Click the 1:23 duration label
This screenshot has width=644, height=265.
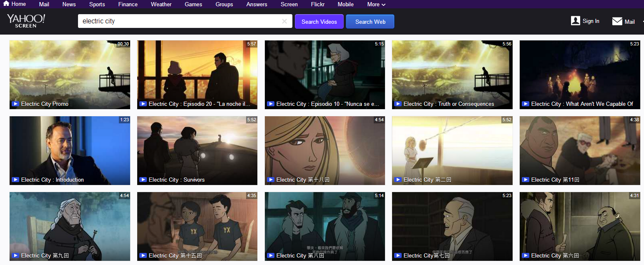[x=124, y=120]
